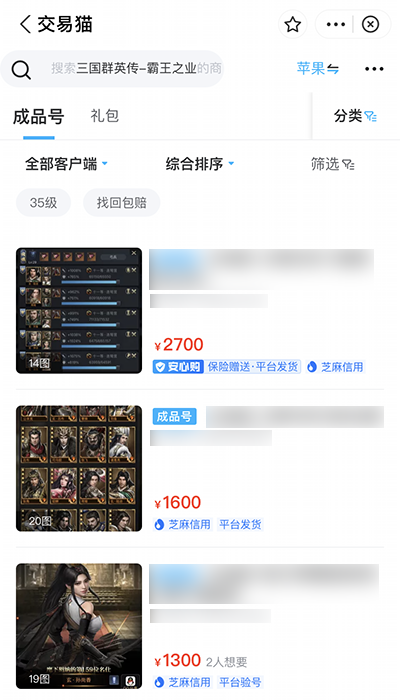The image size is (400, 700).
Task: Expand the 全部客户端 dropdown
Action: click(x=66, y=164)
